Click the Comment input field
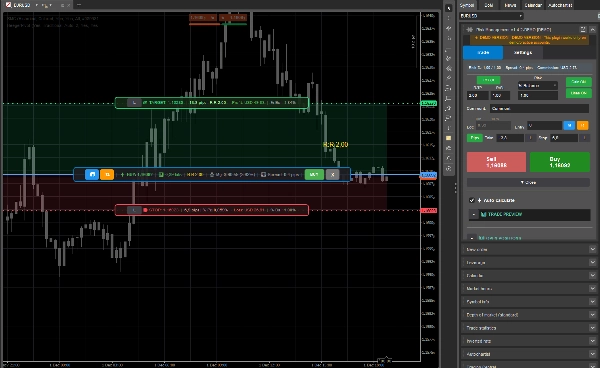The image size is (600, 368). (540, 109)
